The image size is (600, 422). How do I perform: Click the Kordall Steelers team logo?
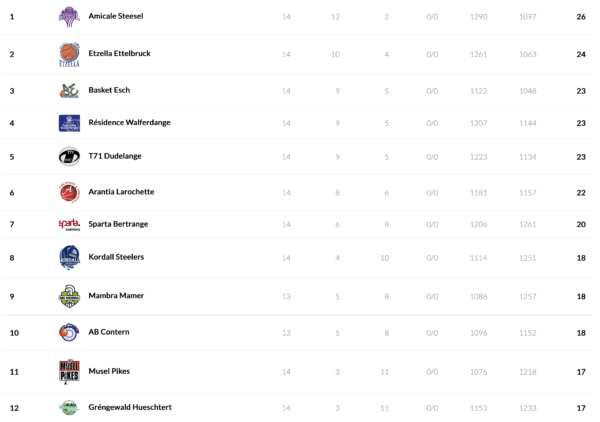click(68, 257)
